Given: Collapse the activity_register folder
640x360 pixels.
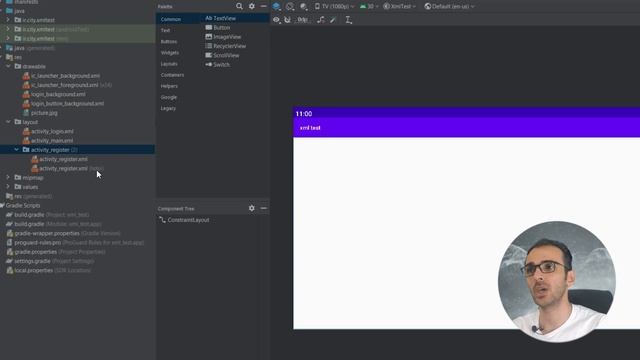Looking at the screenshot, I should (x=16, y=150).
